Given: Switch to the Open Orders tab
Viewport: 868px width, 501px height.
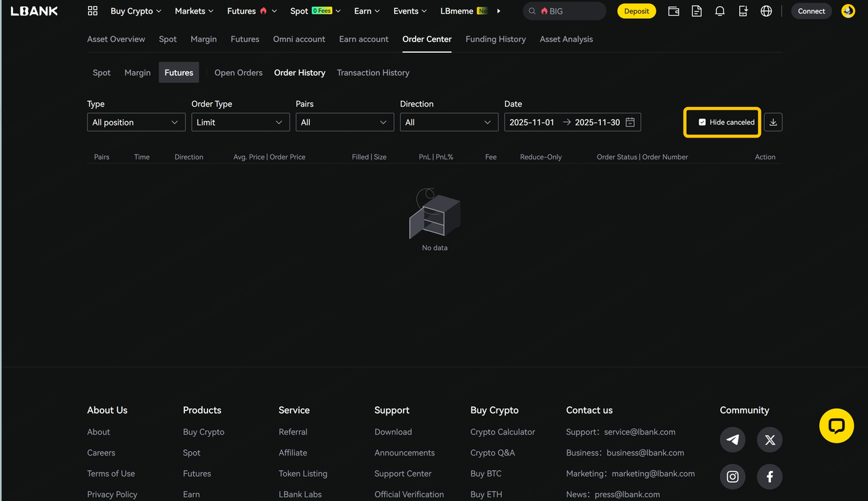Looking at the screenshot, I should (238, 73).
